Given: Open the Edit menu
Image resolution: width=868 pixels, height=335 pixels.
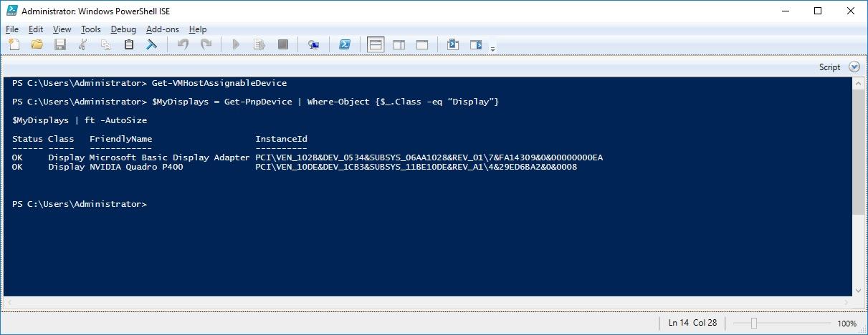Looking at the screenshot, I should pos(36,29).
